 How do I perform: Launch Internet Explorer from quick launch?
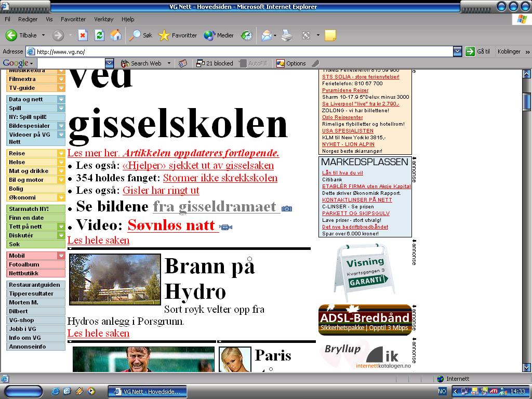click(55, 391)
